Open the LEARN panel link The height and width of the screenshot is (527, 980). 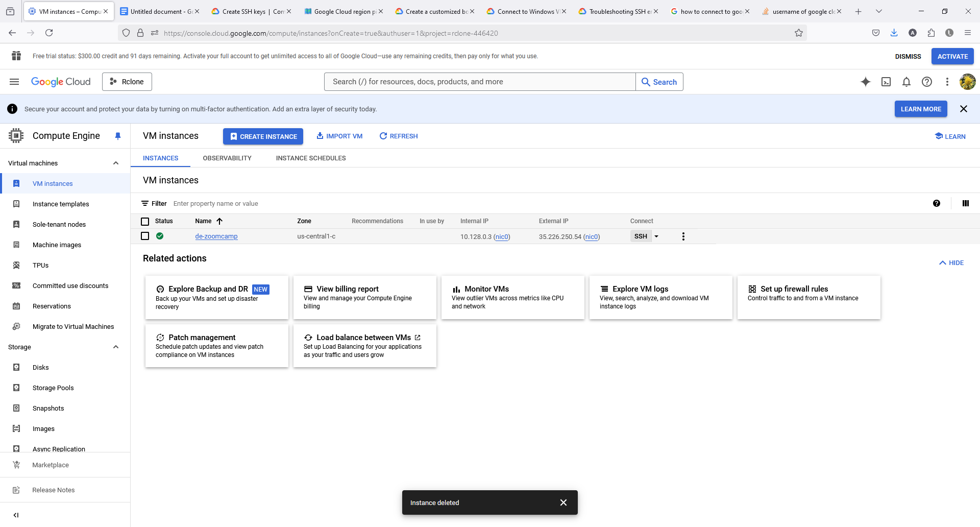pos(950,136)
